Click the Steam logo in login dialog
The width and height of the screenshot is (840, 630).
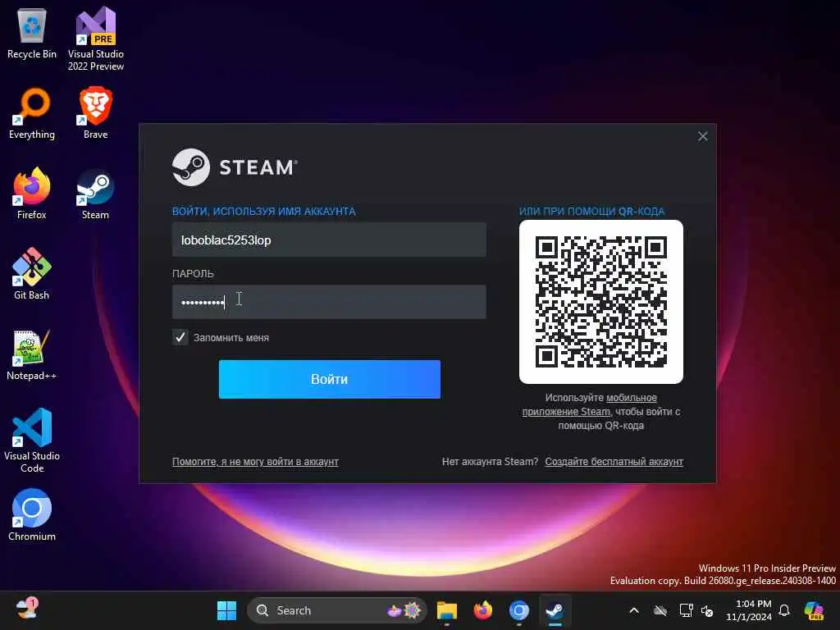click(234, 167)
